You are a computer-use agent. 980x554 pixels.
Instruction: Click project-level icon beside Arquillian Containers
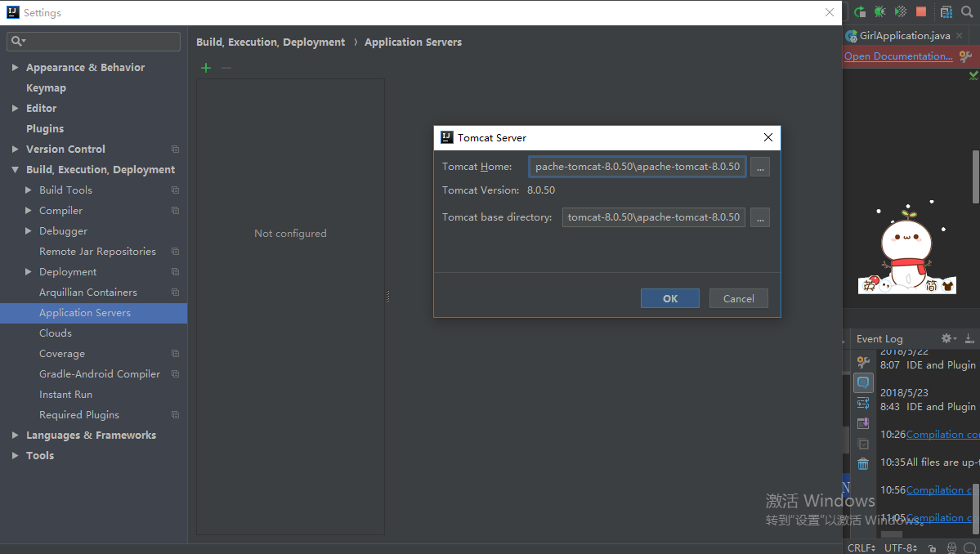pos(175,293)
